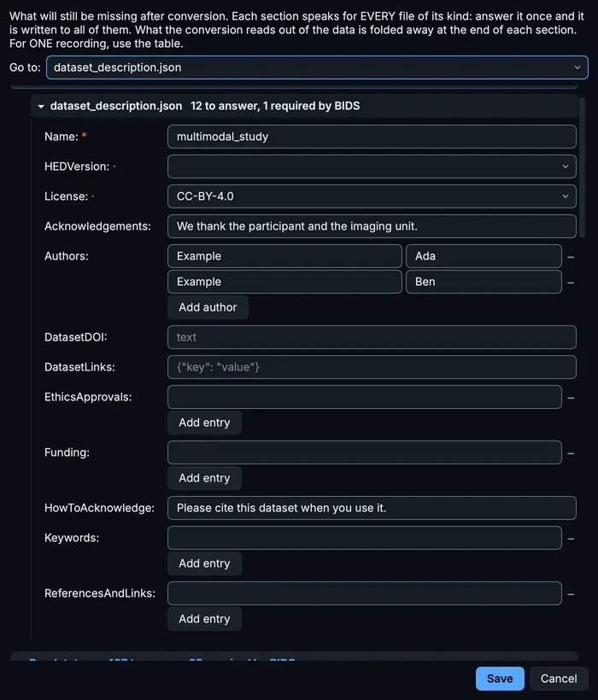Edit the HowToAcknowledge text field

pos(372,508)
